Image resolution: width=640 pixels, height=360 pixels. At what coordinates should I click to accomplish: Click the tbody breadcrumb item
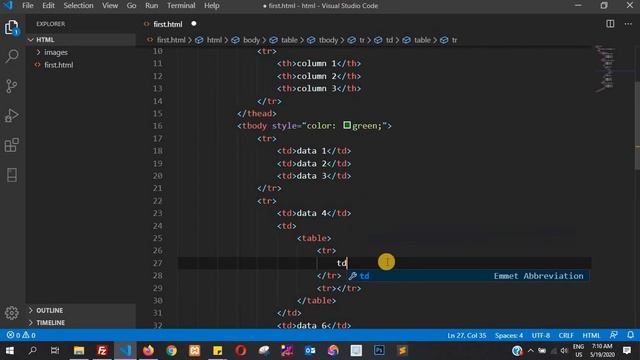(x=328, y=40)
